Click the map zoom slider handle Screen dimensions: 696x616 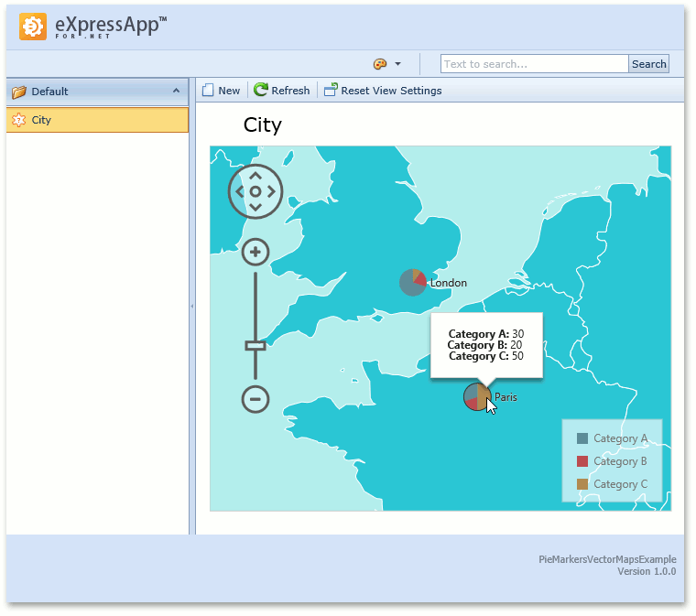(256, 345)
